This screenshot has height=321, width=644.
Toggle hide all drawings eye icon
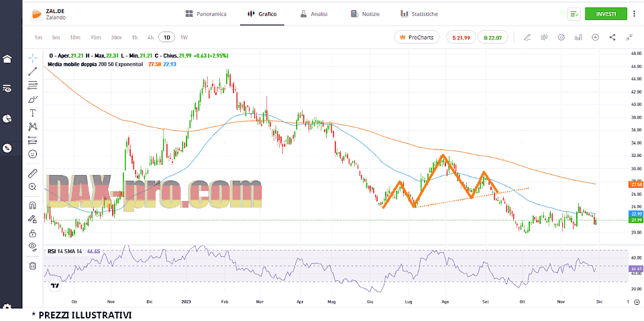pos(33,247)
